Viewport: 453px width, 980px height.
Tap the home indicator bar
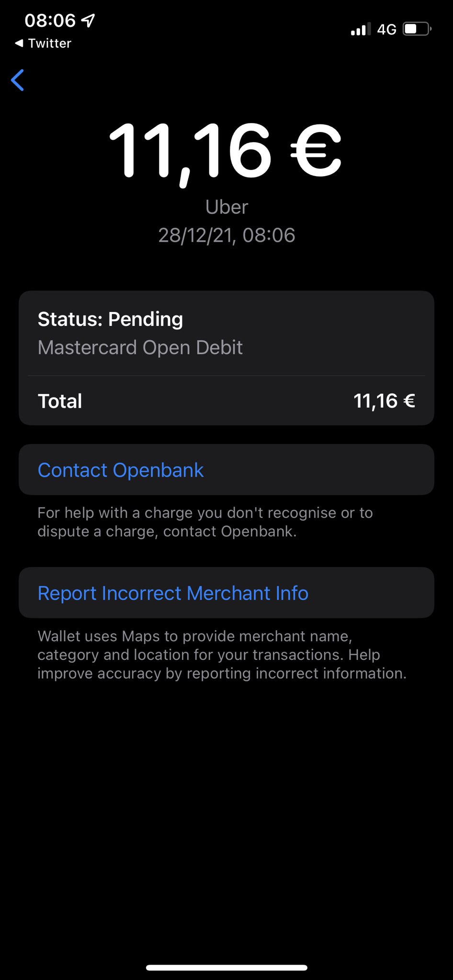(x=226, y=968)
